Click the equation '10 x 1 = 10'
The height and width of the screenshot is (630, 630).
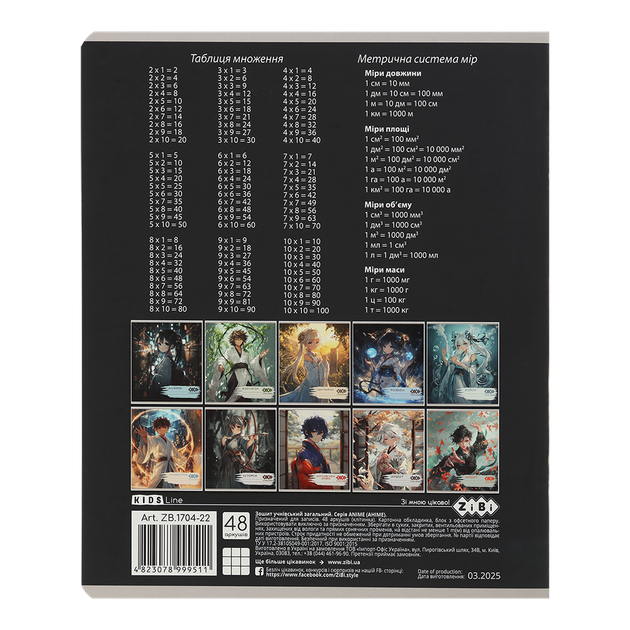302,241
